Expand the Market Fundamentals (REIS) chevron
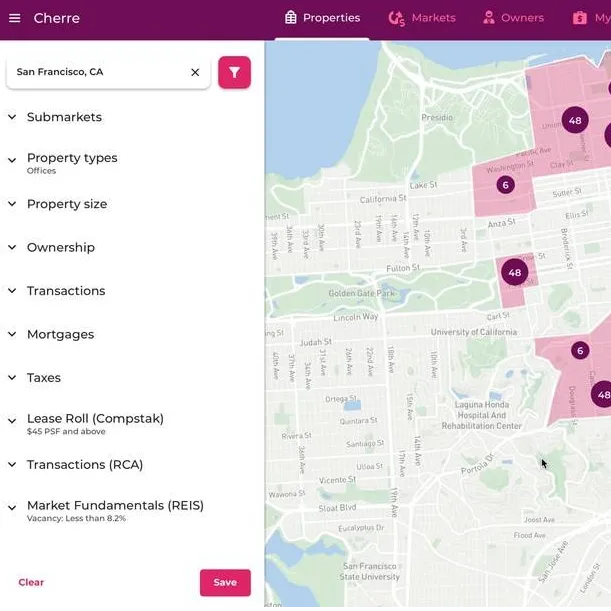611x611 pixels. [12, 507]
